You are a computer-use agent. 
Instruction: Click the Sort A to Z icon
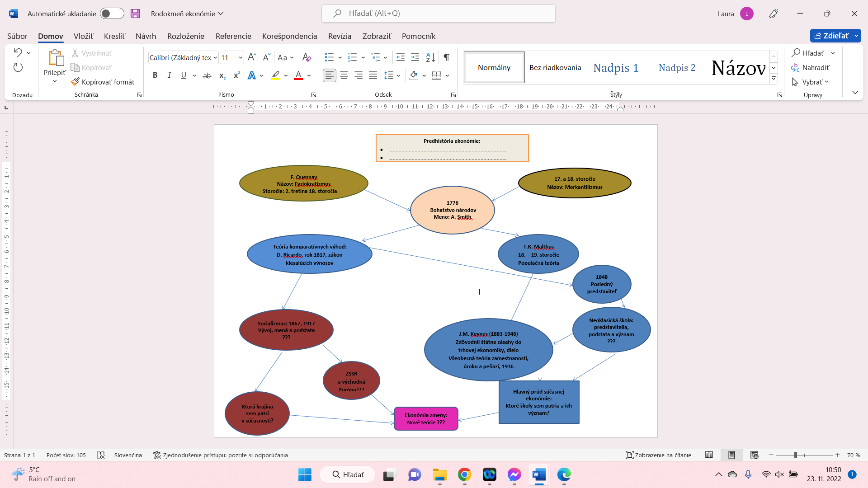[x=430, y=57]
